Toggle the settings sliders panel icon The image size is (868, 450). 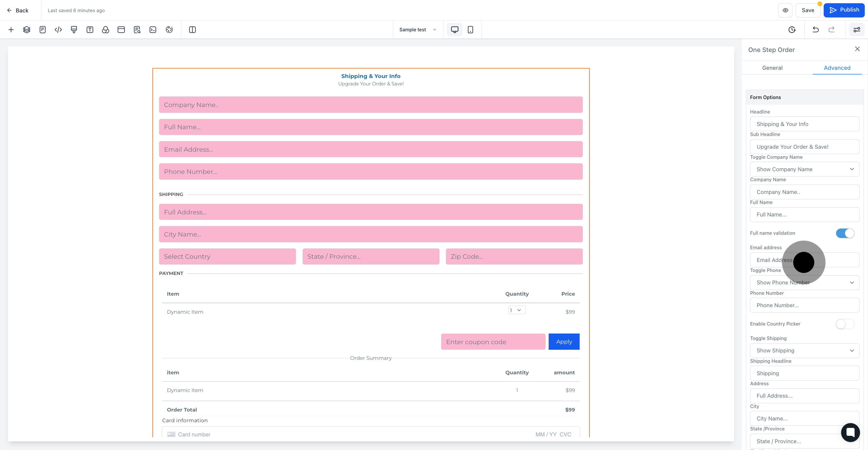point(856,30)
